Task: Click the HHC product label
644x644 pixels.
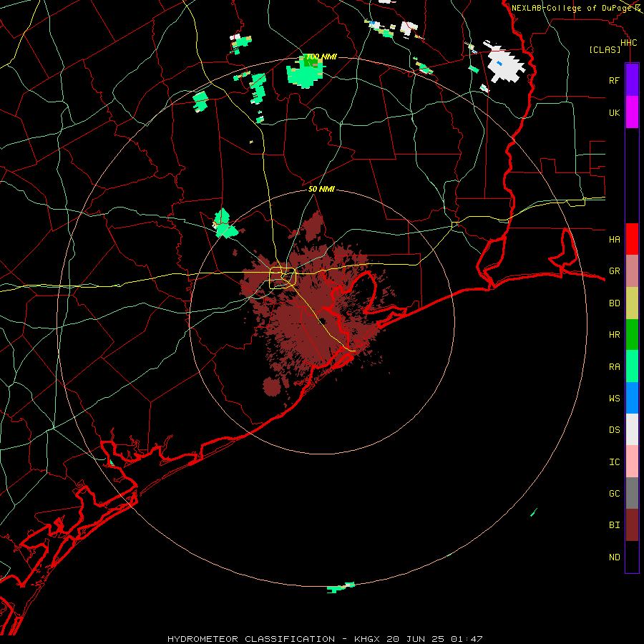Action: [x=628, y=43]
